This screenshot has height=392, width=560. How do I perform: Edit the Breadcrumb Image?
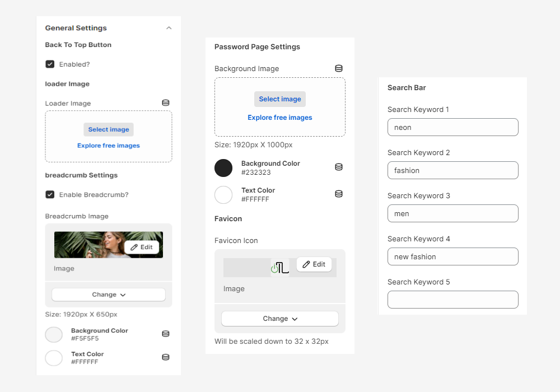(142, 247)
